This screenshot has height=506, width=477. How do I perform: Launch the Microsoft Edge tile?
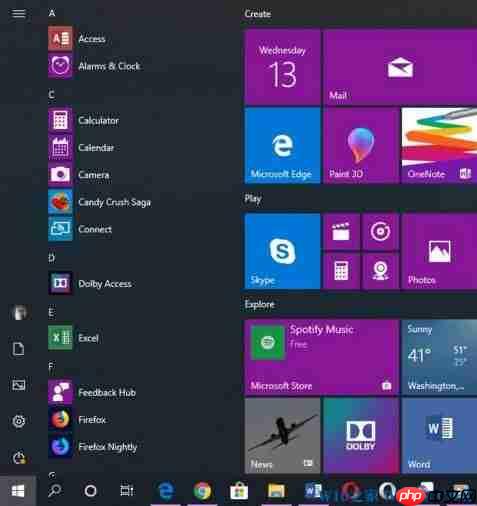coord(282,145)
